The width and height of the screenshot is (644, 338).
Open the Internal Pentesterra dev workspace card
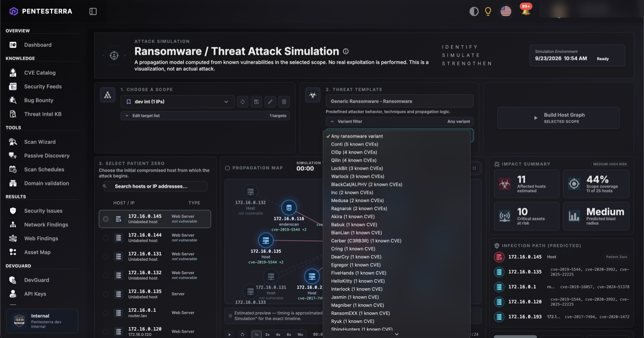pos(42,321)
